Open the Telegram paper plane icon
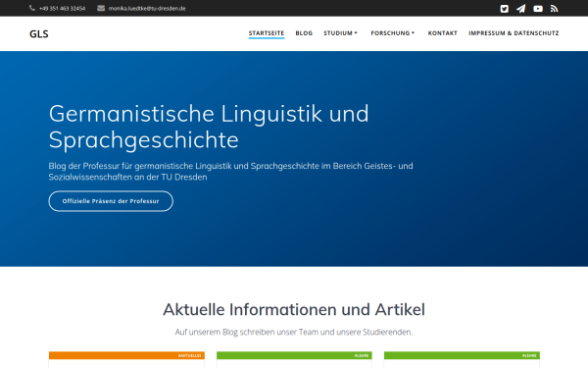The image size is (588, 368). pyautogui.click(x=521, y=9)
